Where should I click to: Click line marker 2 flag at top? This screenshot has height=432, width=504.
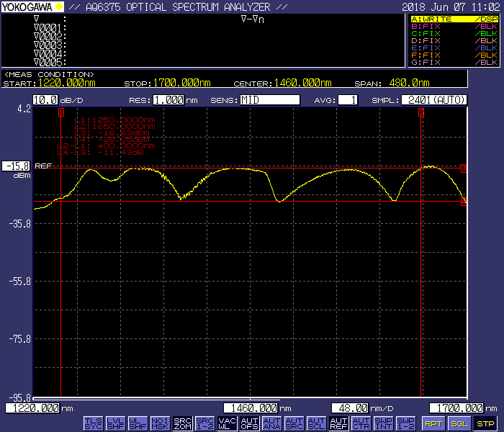(x=420, y=112)
